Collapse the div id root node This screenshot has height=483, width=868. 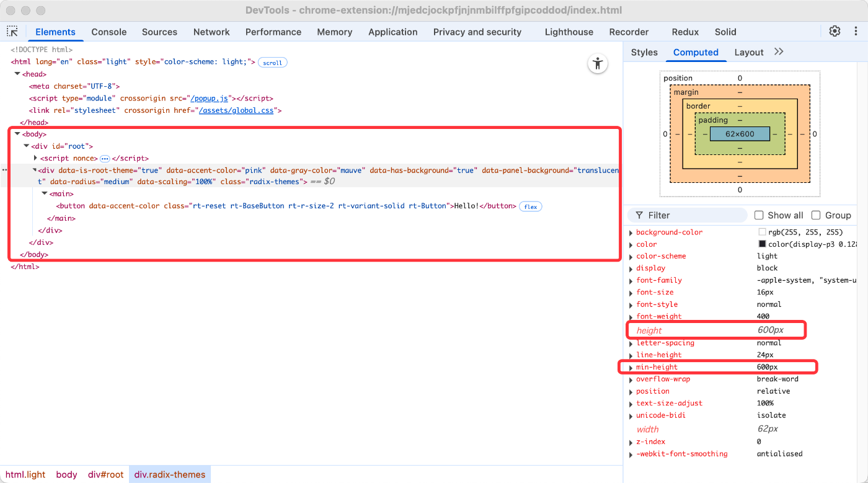click(x=27, y=146)
